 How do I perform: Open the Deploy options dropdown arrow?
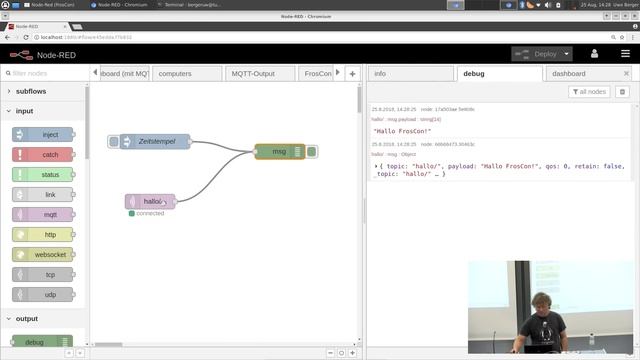[567, 54]
